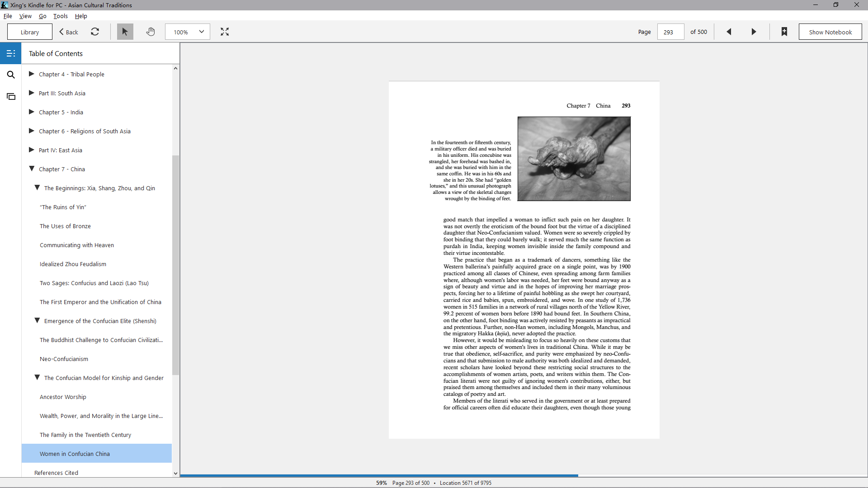Expand Part IV: East Asia
Screen dimensions: 868x488
click(x=32, y=150)
